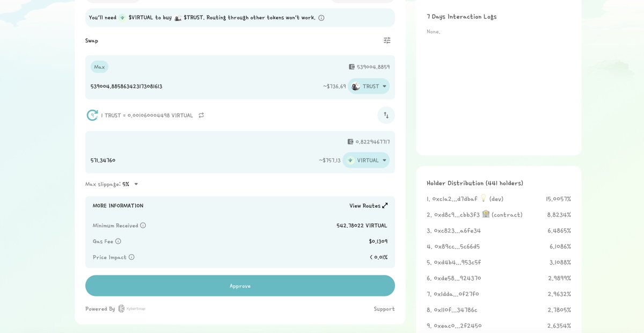Click 1 TRUST = 0.001060004498 VIRTUAL rate

tap(147, 115)
